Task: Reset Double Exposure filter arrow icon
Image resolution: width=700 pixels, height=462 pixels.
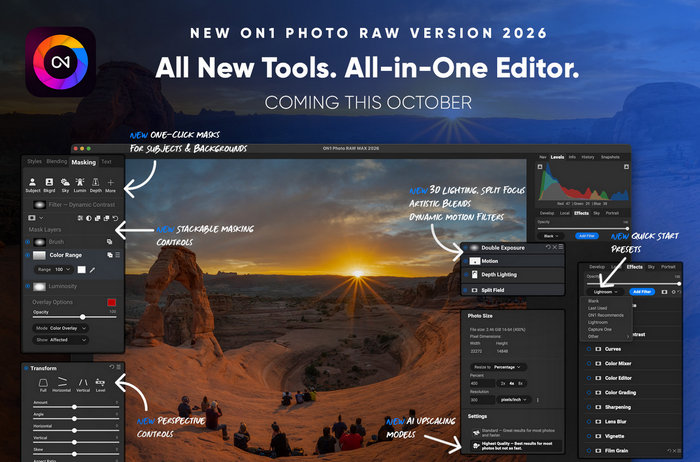Action: [548, 247]
